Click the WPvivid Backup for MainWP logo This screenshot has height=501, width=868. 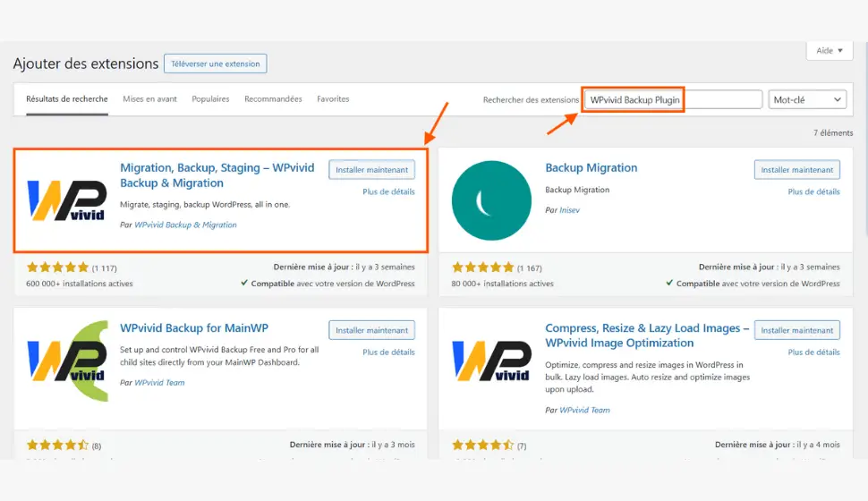(66, 361)
